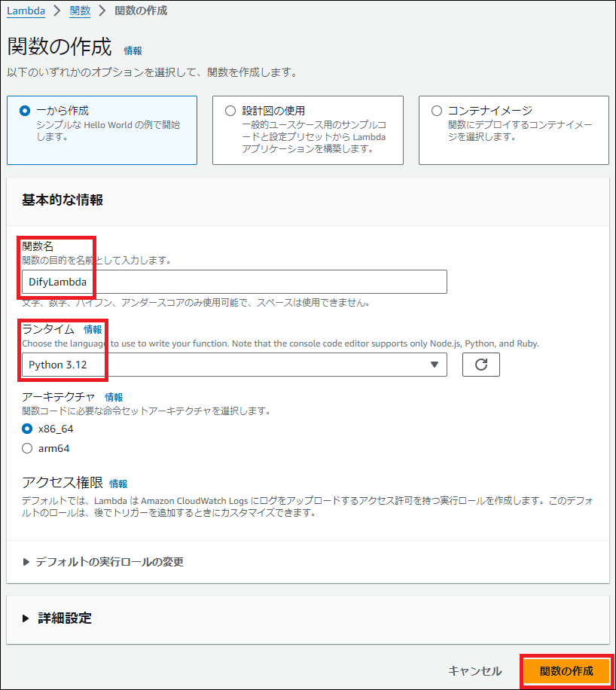616x690 pixels.
Task: Go to the 関数 breadcrumb link
Action: click(x=79, y=11)
